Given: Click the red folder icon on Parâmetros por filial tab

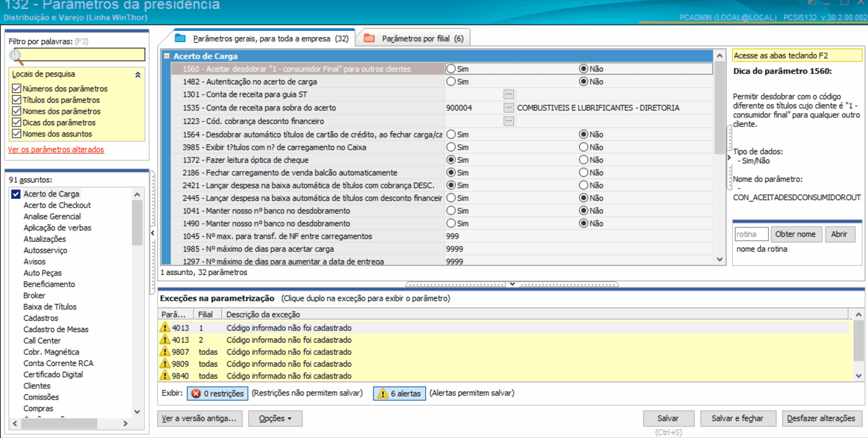Looking at the screenshot, I should [x=369, y=38].
